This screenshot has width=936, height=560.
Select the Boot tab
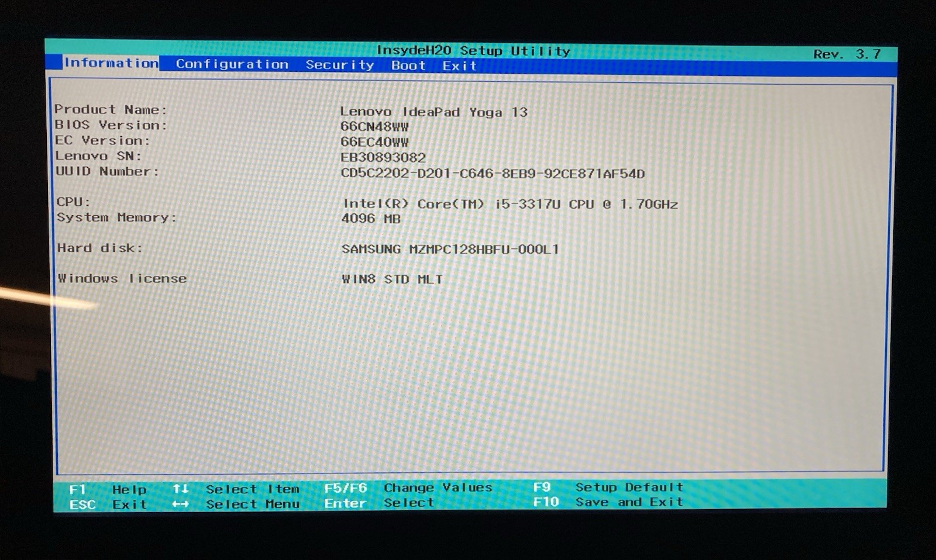coord(408,65)
